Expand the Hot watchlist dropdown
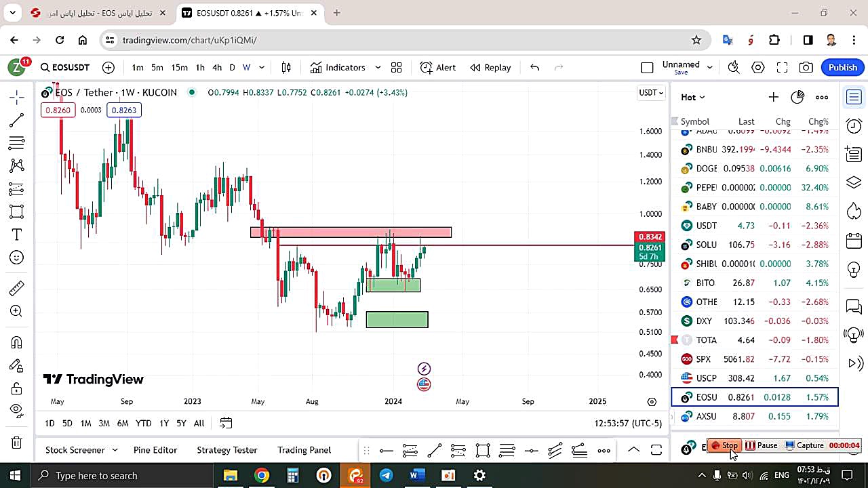868x488 pixels. [693, 97]
